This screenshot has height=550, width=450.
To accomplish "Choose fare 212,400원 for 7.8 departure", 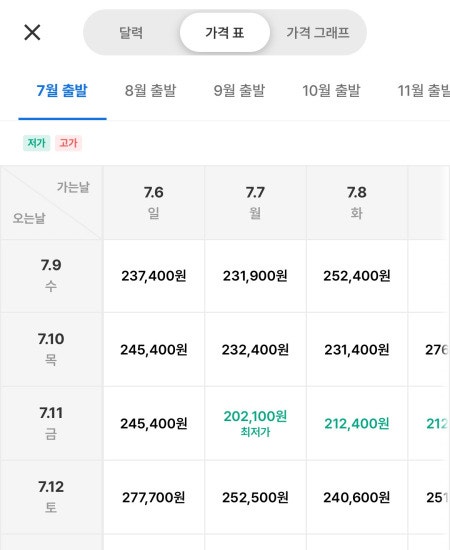I will click(357, 423).
